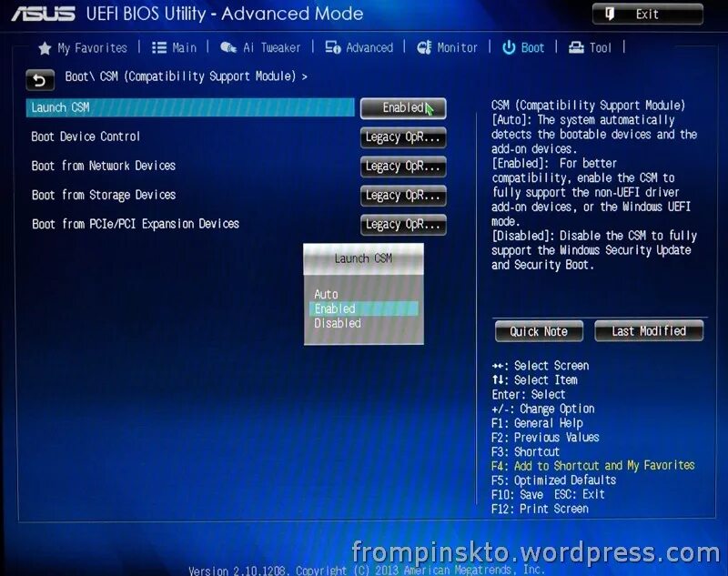Click the star icon for My Favorites
Viewport: 728px width, 576px height.
[x=45, y=48]
